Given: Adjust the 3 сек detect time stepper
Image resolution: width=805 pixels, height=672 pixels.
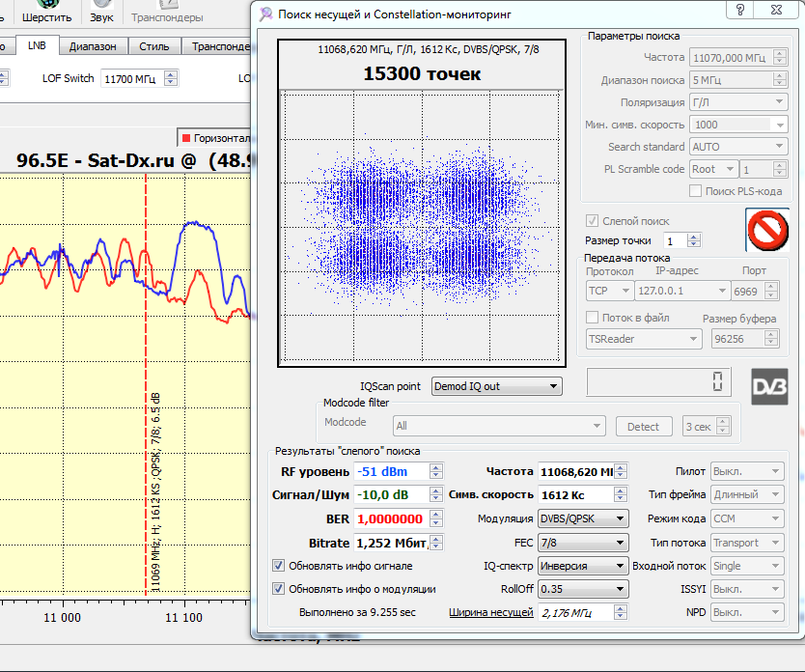Looking at the screenshot, I should point(723,426).
